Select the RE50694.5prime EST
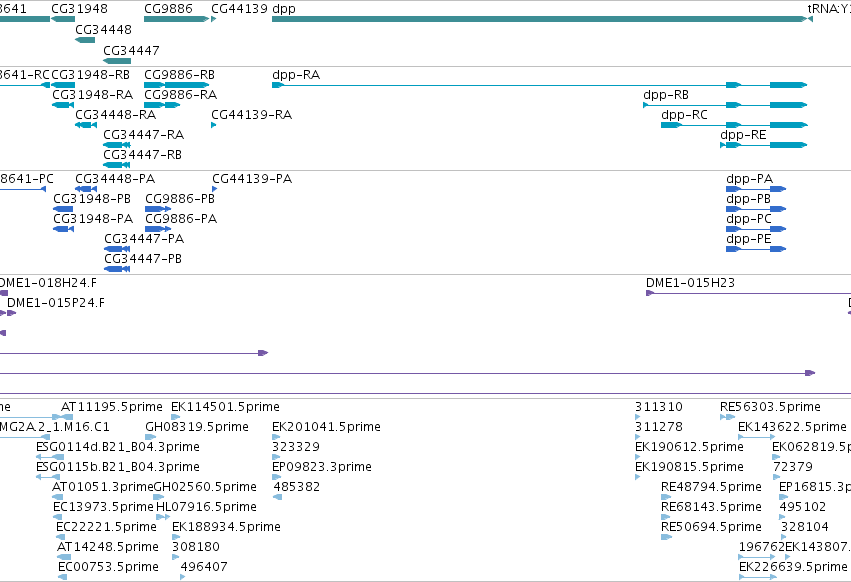 tap(666, 537)
